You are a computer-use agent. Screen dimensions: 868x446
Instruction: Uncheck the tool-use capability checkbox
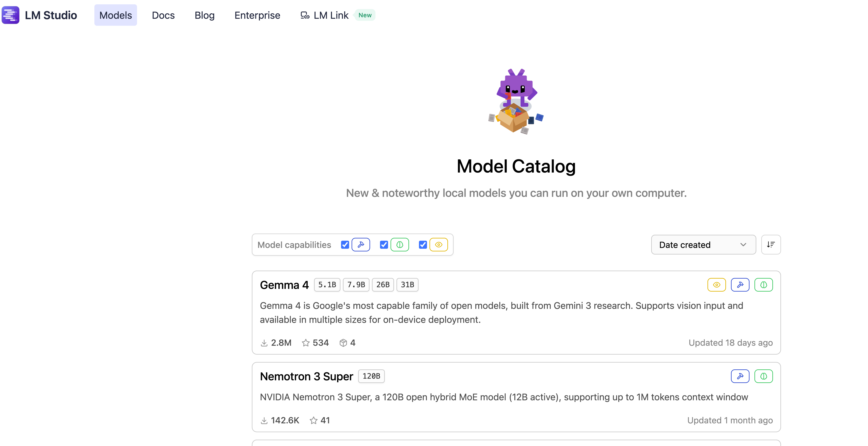[345, 245]
